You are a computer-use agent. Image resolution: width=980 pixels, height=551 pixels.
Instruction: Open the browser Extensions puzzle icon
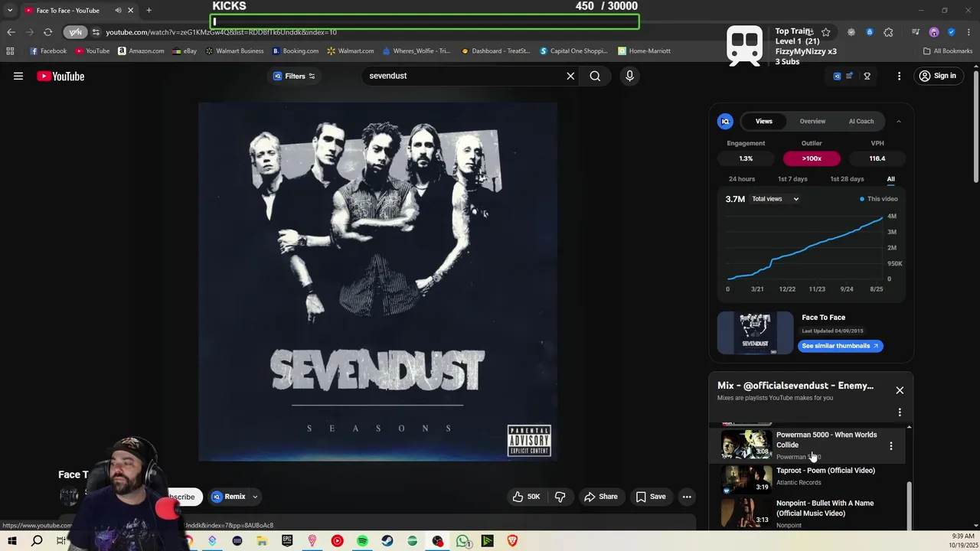click(888, 32)
